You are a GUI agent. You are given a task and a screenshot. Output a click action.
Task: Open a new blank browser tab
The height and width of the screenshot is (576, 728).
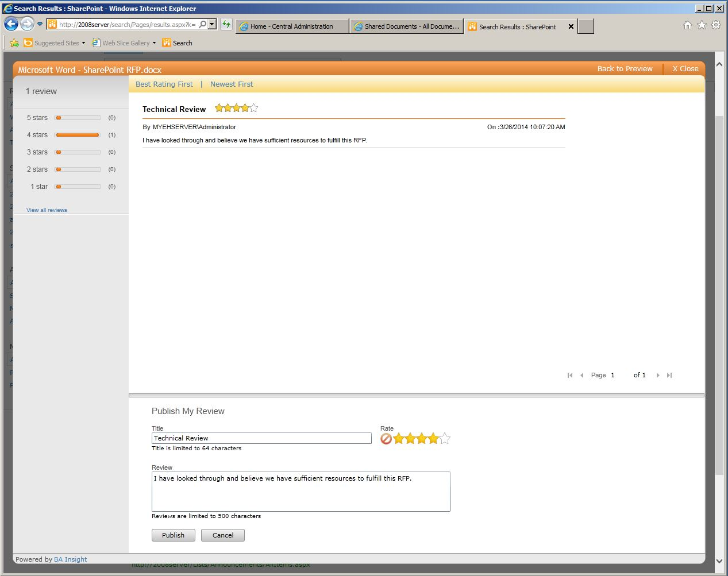(586, 26)
